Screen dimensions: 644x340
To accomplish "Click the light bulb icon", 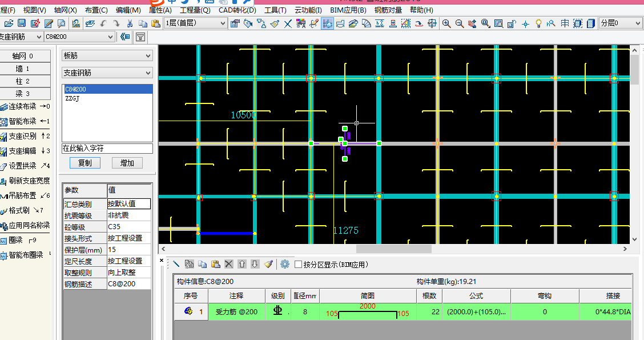I will tap(538, 23).
